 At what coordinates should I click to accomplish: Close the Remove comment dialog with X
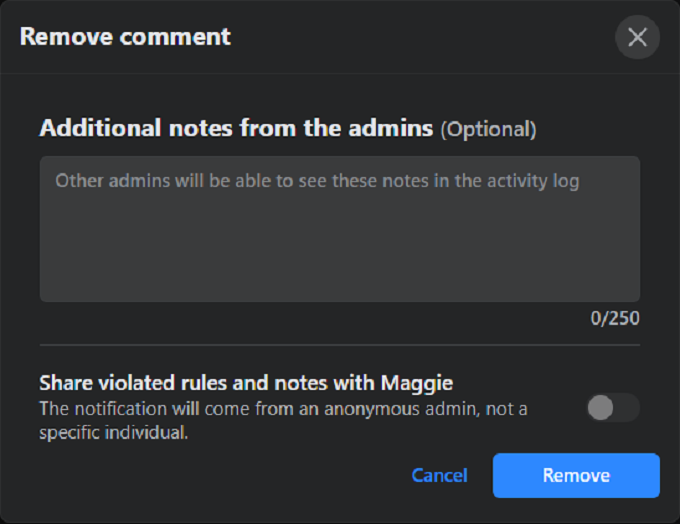tap(637, 38)
